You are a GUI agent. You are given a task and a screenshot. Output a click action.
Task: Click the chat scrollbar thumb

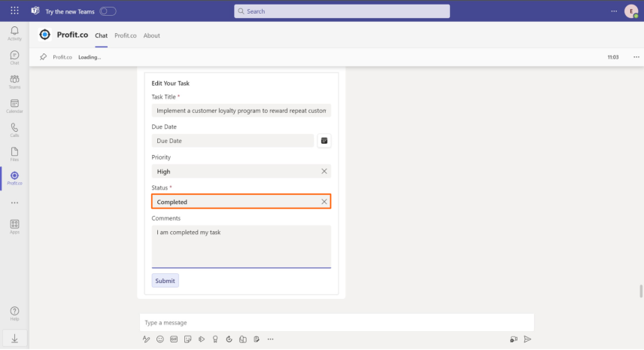pos(641,291)
